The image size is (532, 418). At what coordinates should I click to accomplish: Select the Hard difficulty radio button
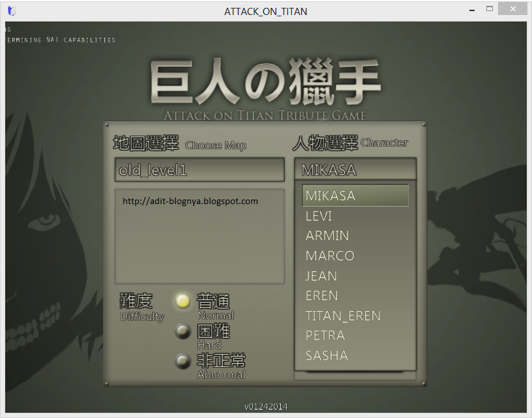pos(183,331)
